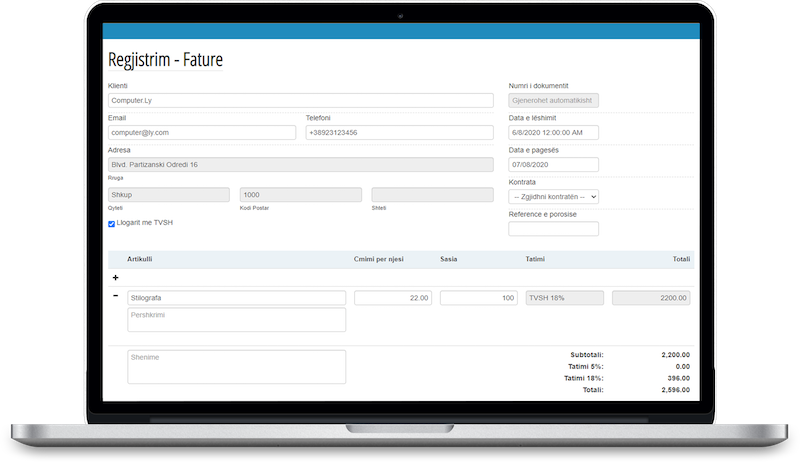Click the Sasia quantity field

pyautogui.click(x=478, y=298)
